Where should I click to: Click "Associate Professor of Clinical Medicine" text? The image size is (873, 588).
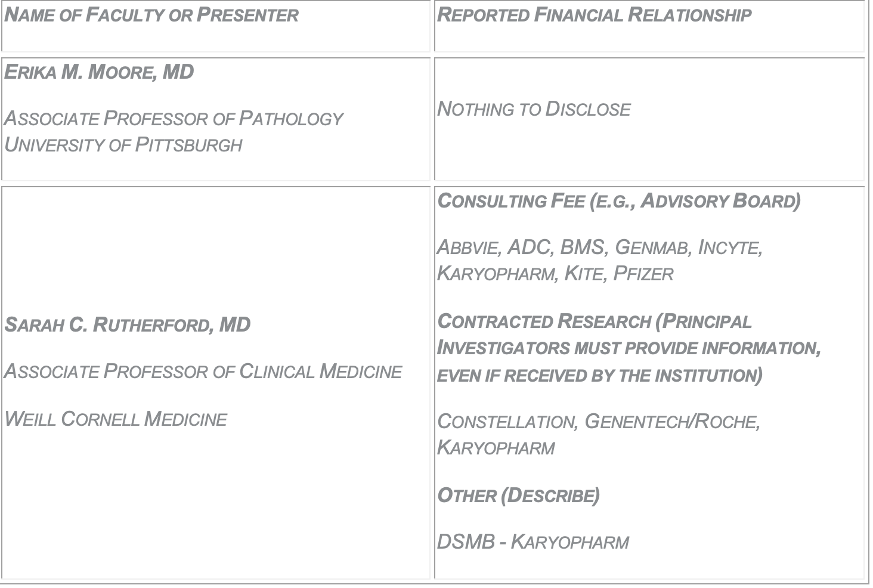click(203, 372)
